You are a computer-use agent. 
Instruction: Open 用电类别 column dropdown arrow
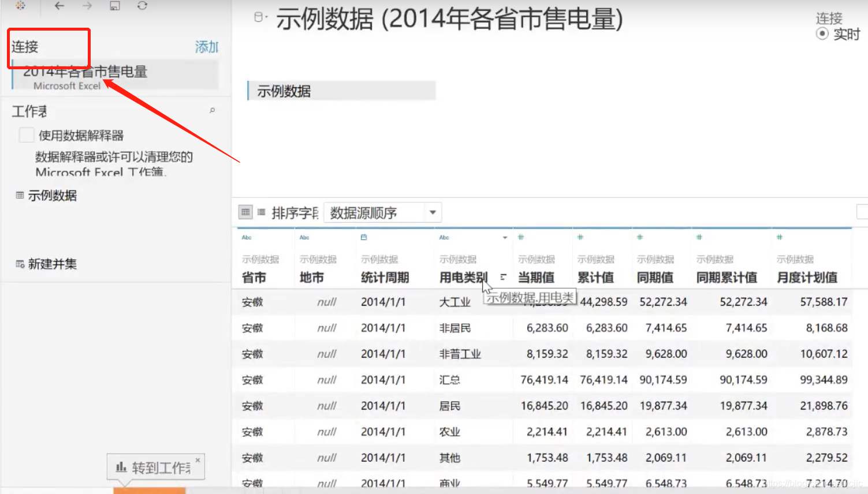click(505, 238)
